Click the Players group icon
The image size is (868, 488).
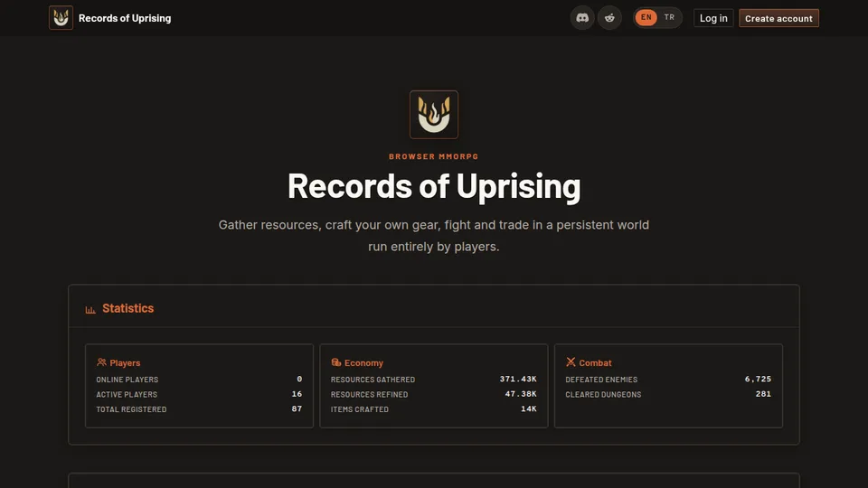tap(101, 362)
